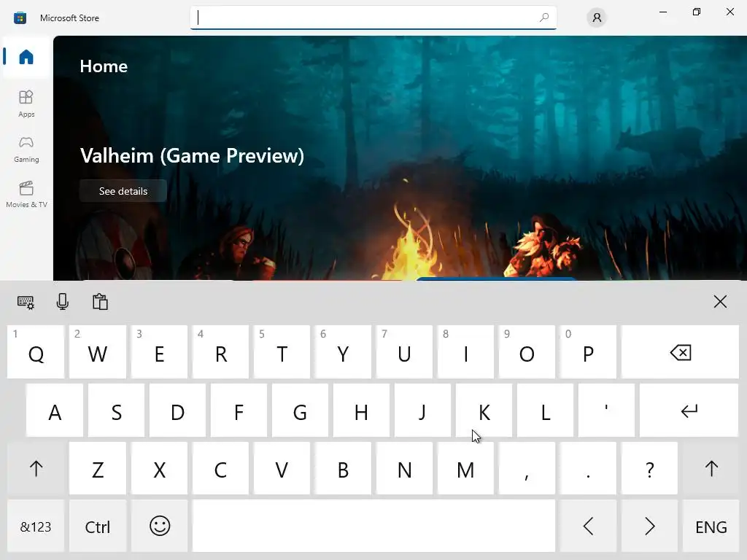Open the Apps section in the sidebar
The image size is (747, 560).
click(26, 104)
